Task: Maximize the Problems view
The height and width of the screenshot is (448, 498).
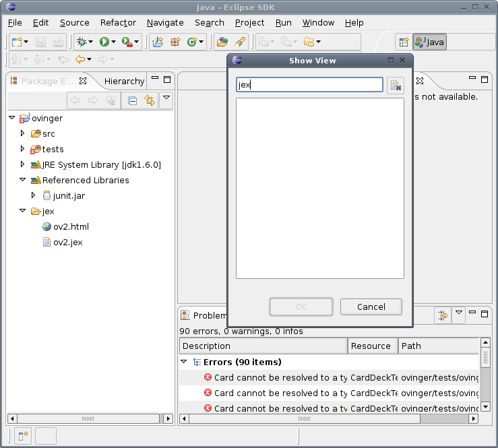Action: tap(485, 314)
